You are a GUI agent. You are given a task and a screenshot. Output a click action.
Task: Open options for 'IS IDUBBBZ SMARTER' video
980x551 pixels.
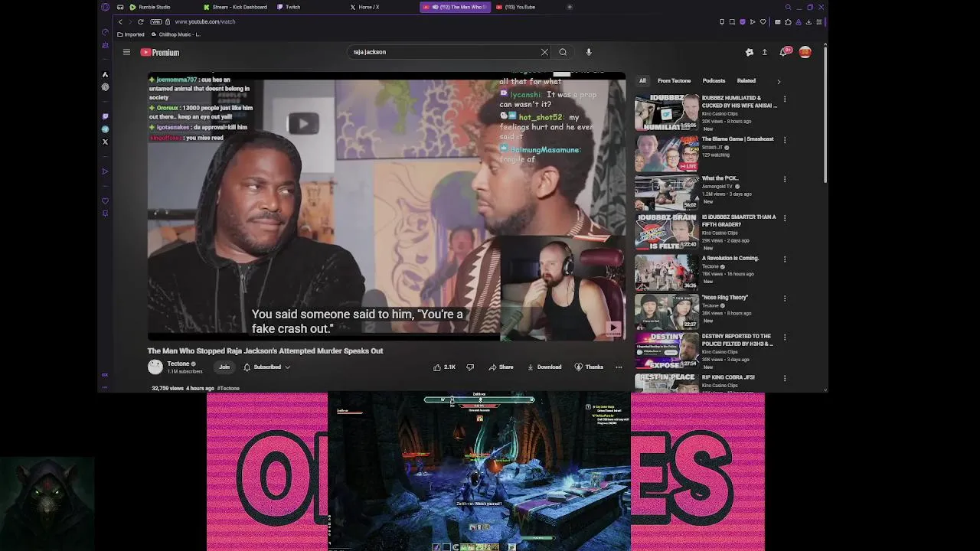[x=785, y=218]
